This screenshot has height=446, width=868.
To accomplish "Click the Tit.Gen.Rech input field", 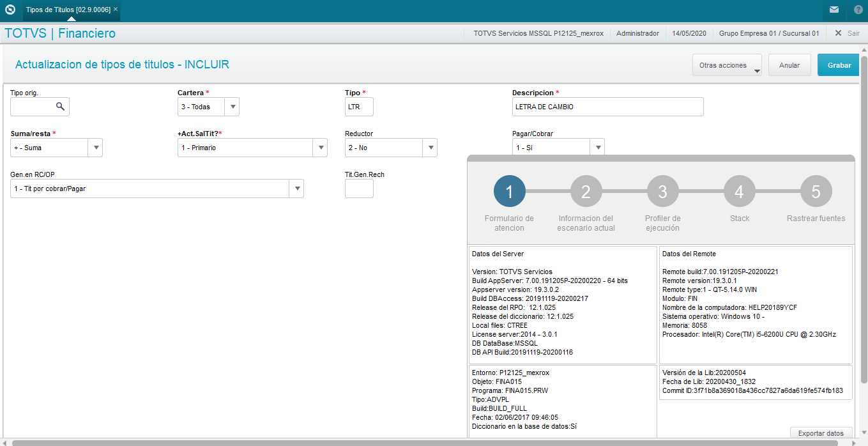I will tap(359, 188).
